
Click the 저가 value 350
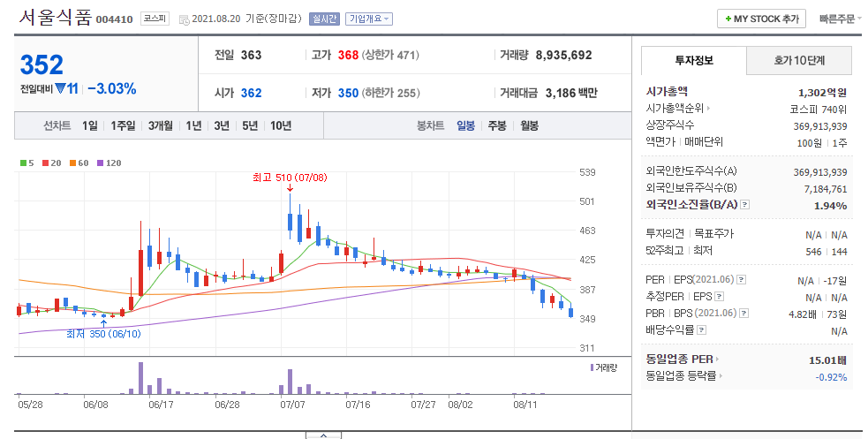pyautogui.click(x=348, y=93)
